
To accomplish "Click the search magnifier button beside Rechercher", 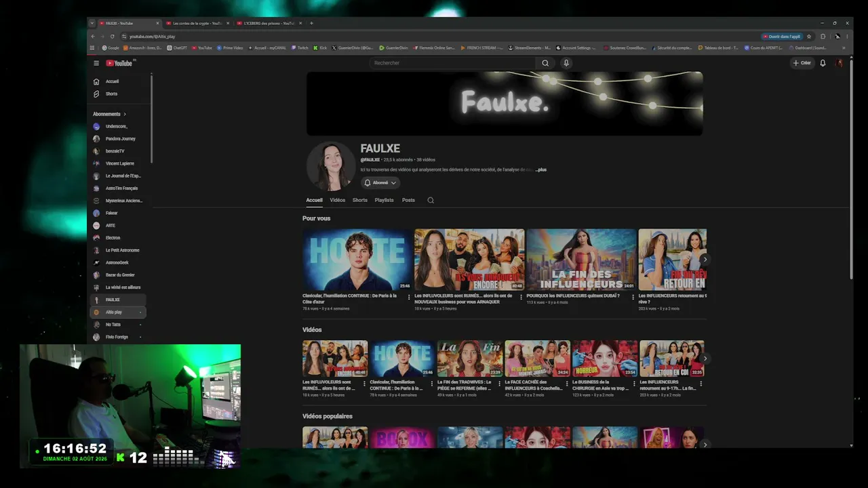I will 545,63.
